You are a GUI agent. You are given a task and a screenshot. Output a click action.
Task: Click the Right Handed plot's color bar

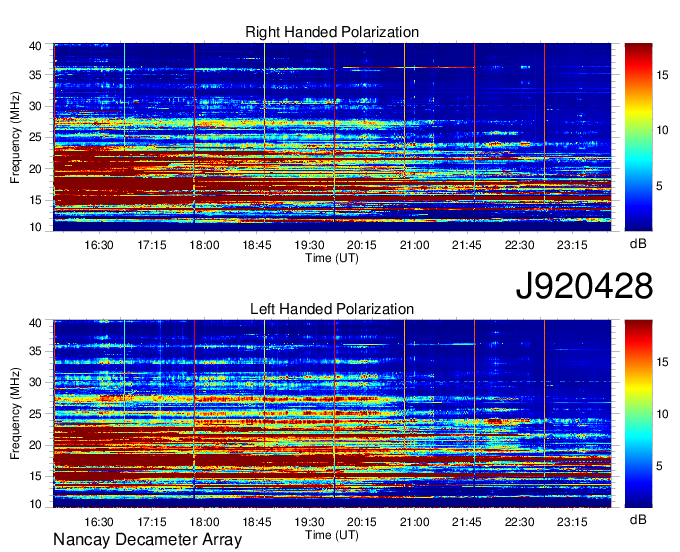click(638, 137)
